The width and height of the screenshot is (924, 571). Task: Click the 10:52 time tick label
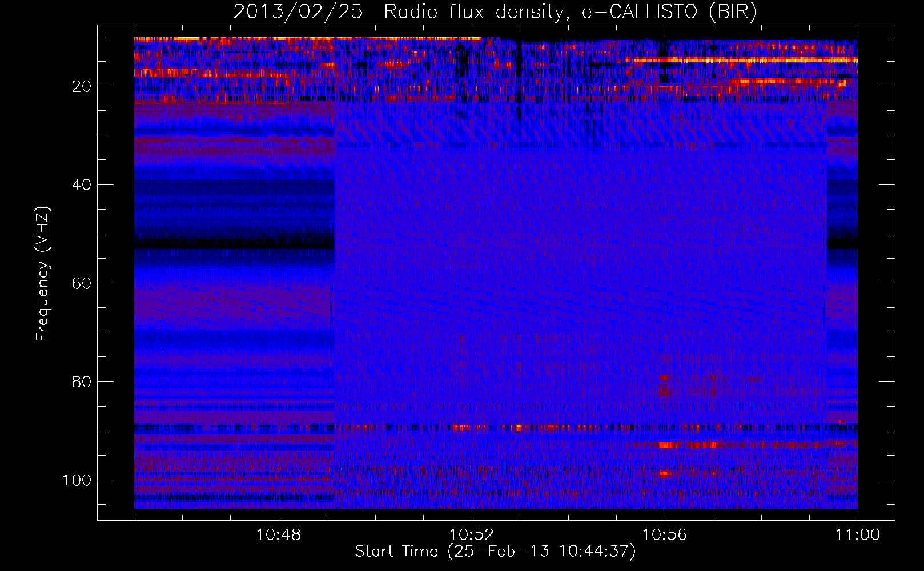(472, 535)
